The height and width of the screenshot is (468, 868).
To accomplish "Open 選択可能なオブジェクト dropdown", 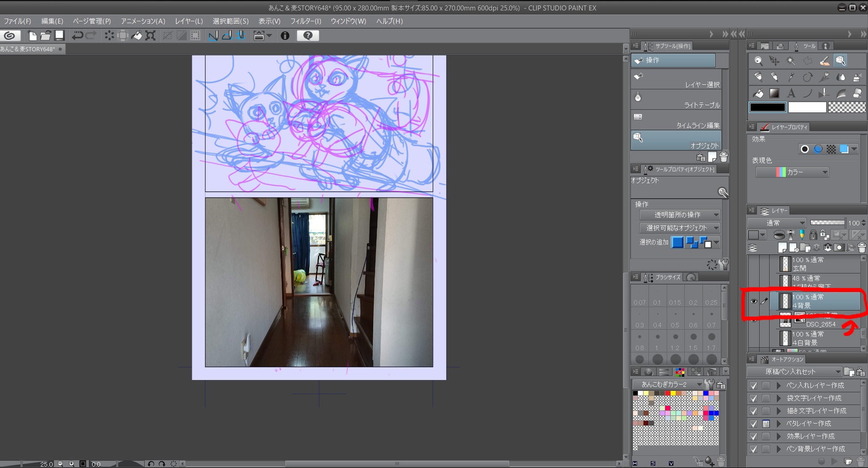I will coord(680,228).
